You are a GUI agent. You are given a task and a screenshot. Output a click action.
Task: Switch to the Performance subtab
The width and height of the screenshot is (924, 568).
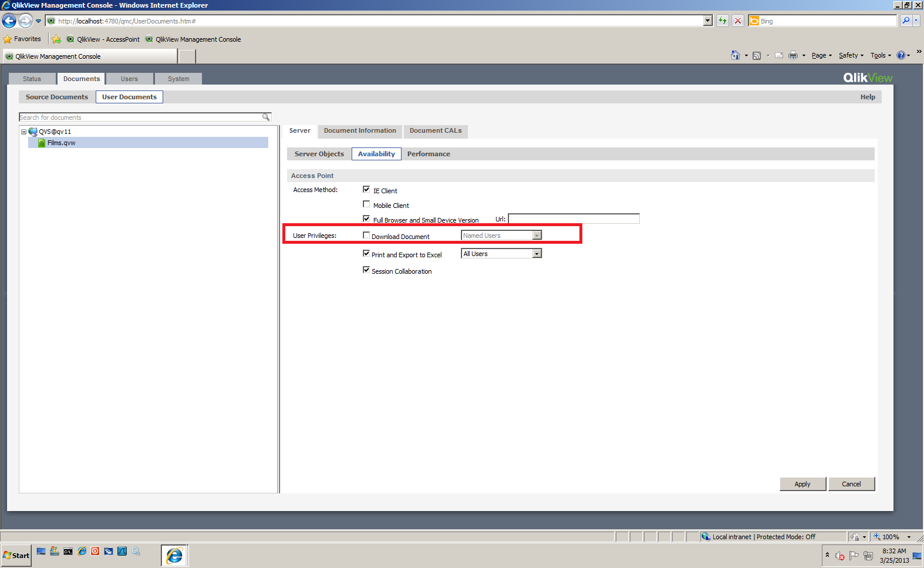(x=429, y=154)
